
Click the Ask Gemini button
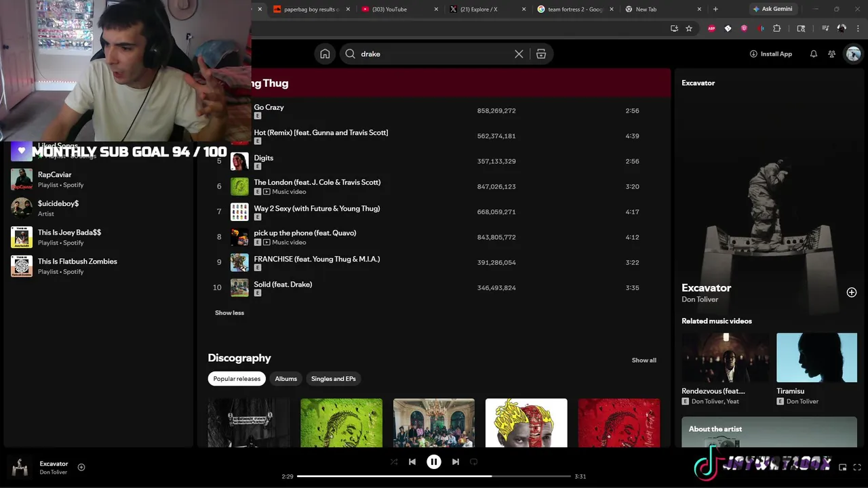click(772, 9)
